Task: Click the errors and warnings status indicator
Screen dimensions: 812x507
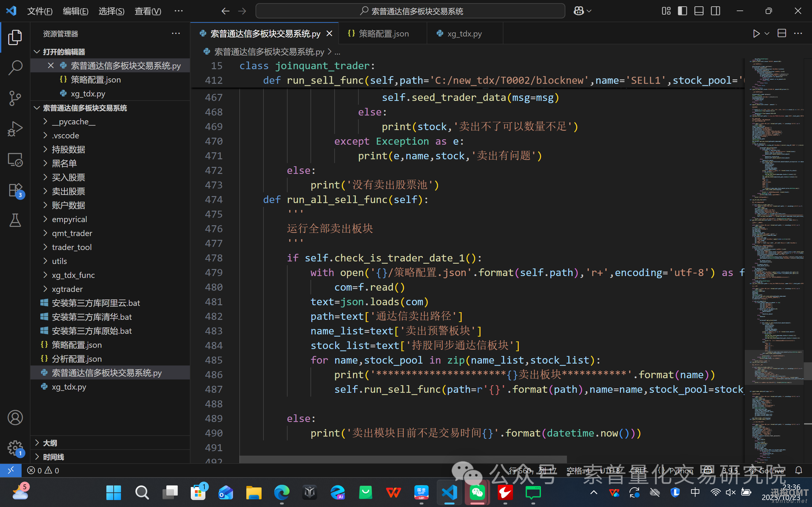Action: tap(43, 471)
